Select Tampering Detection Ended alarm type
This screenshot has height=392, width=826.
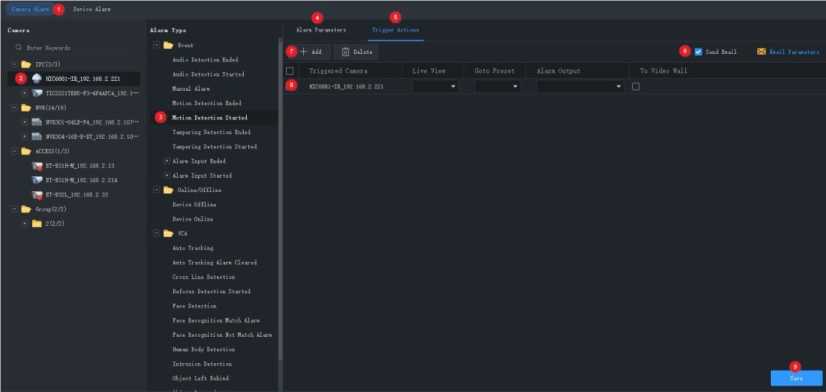211,132
